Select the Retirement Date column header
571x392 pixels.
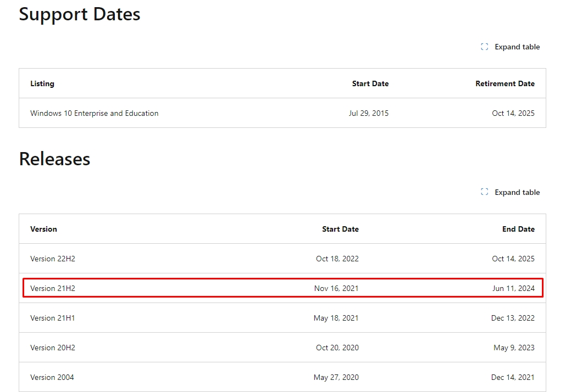(x=505, y=83)
